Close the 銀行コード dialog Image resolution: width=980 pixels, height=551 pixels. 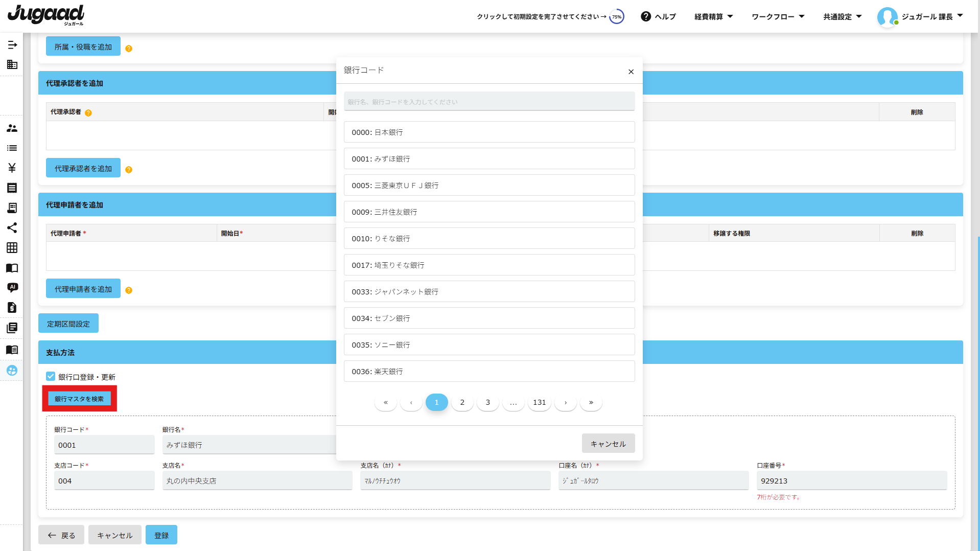631,72
